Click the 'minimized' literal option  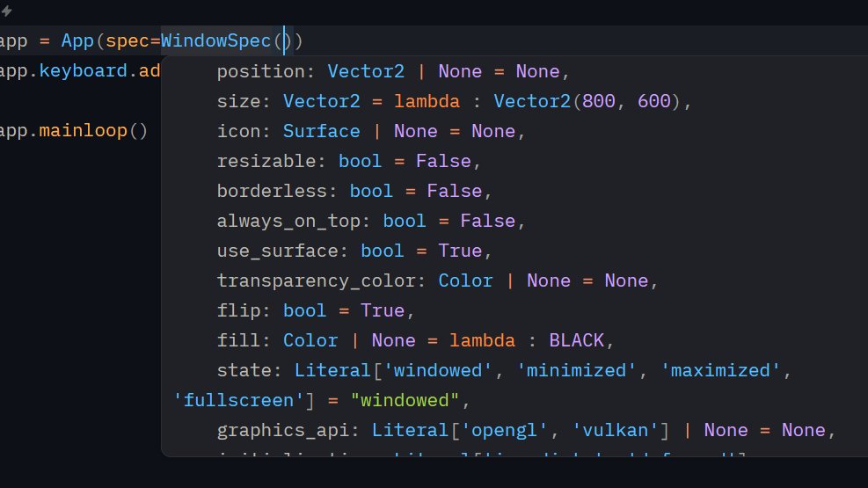tap(576, 370)
